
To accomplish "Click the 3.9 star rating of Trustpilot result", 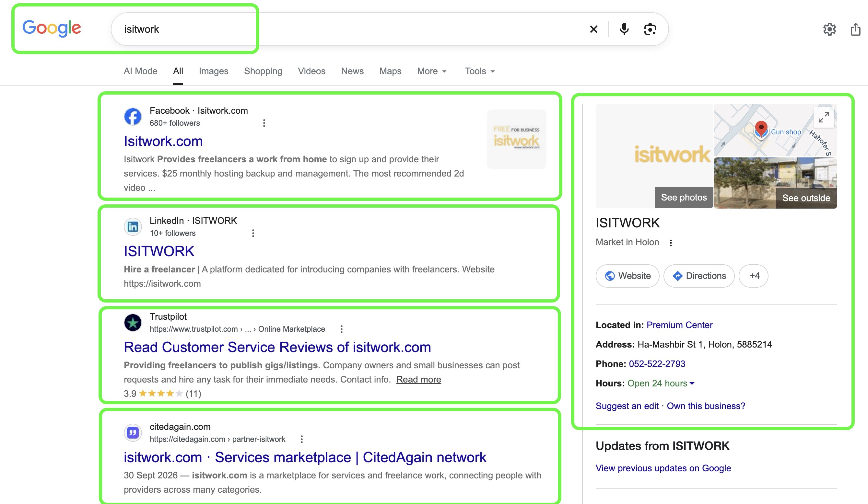I will pyautogui.click(x=162, y=394).
